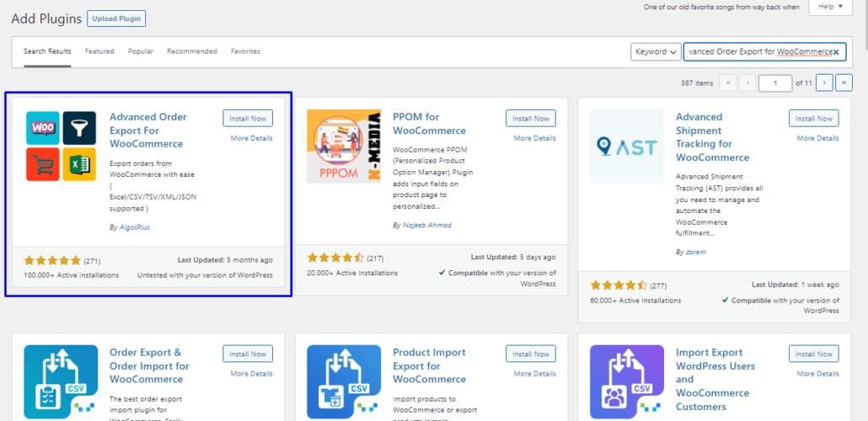Install Order Export & Order Import plugin
Image resolution: width=868 pixels, height=421 pixels.
[248, 354]
